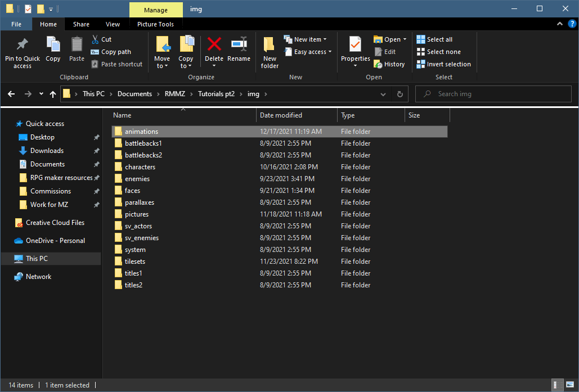Switch to details view in status bar
The image size is (579, 392).
click(x=557, y=385)
